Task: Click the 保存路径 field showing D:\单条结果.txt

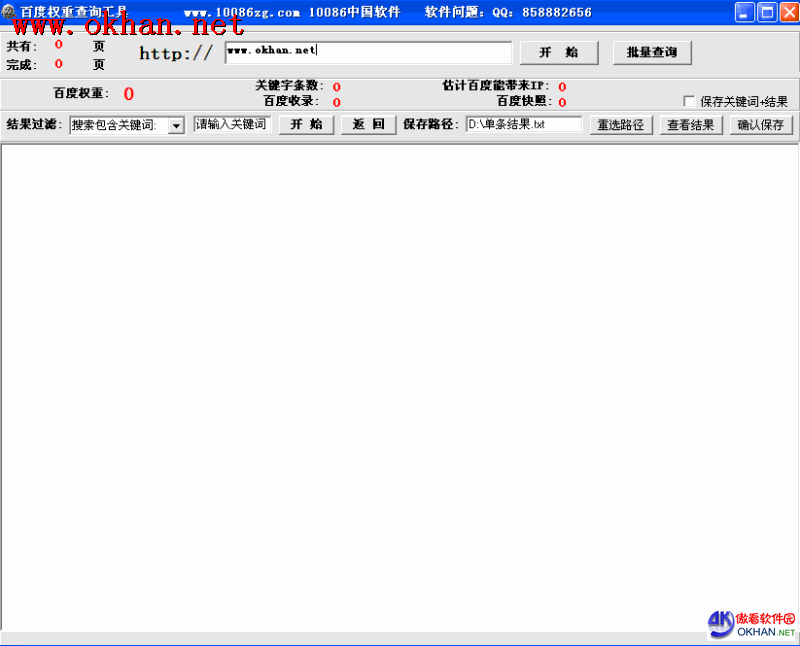Action: (523, 124)
